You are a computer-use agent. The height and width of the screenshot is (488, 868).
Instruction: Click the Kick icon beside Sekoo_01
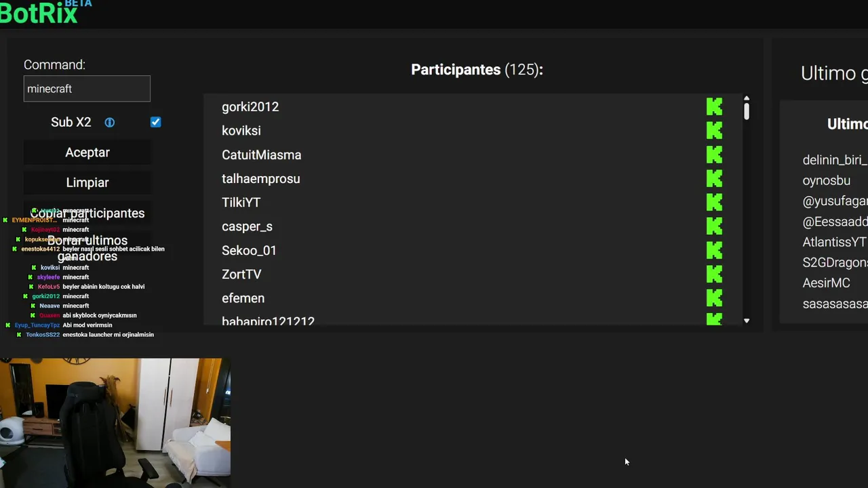[714, 250]
